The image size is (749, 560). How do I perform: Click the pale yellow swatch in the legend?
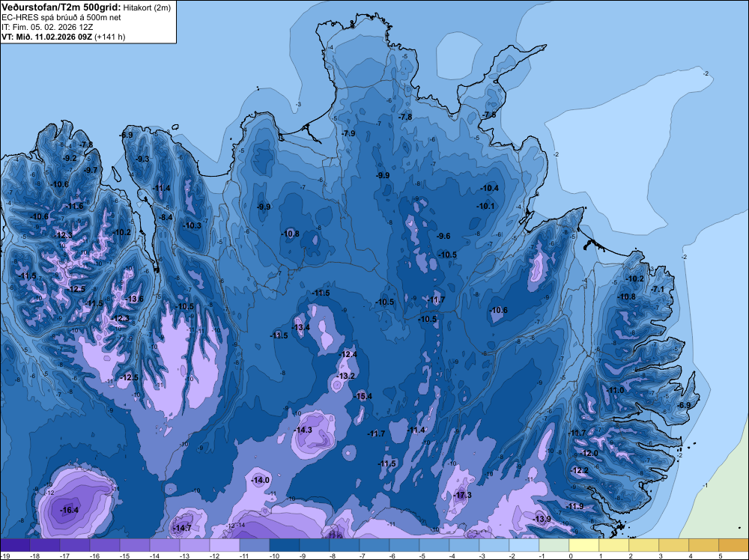click(584, 545)
